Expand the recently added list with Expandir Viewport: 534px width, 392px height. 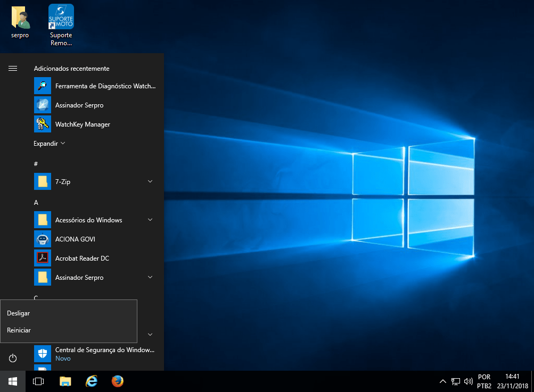click(49, 144)
